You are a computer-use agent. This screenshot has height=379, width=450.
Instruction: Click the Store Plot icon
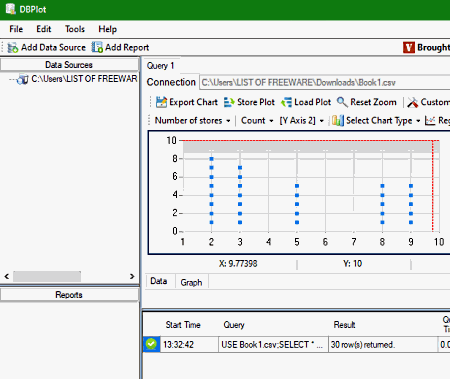229,102
